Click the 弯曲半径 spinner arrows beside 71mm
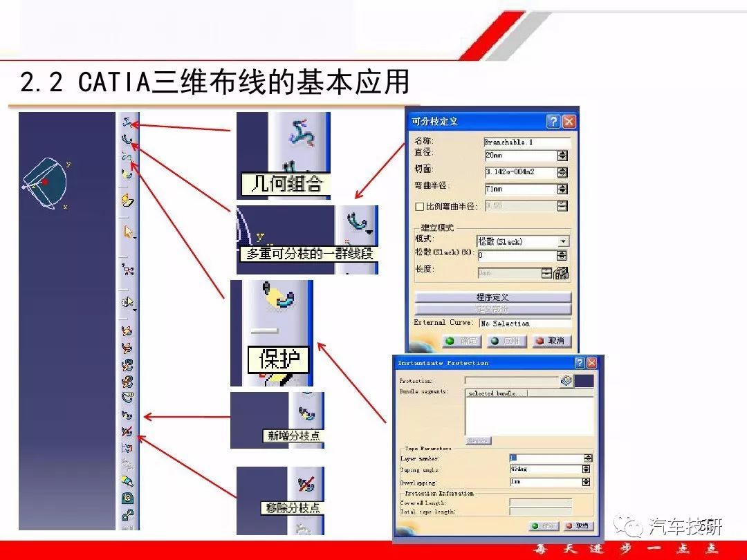Viewport: 747px width, 560px height. coord(562,189)
